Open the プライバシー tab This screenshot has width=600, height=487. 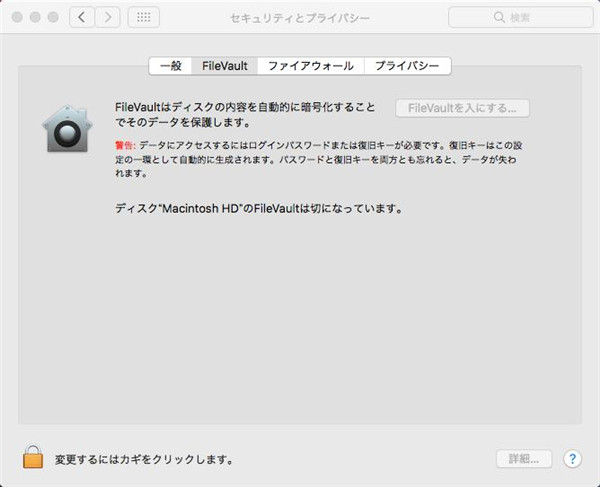click(407, 66)
